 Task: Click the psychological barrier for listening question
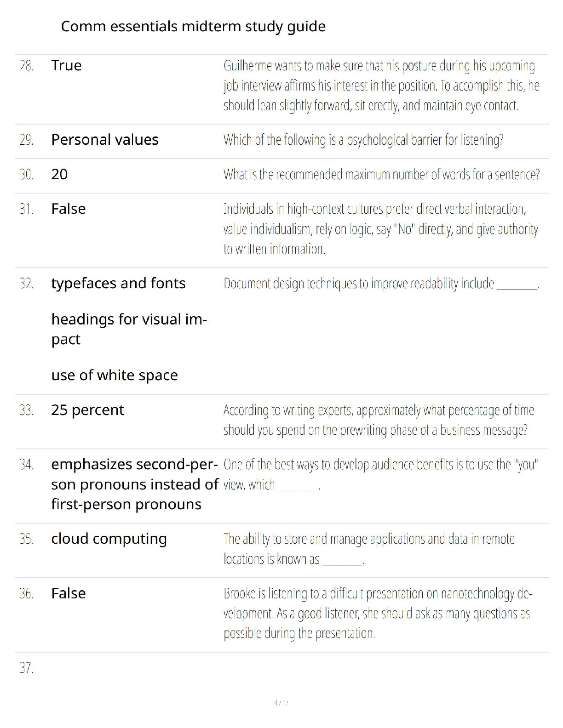coord(363,140)
